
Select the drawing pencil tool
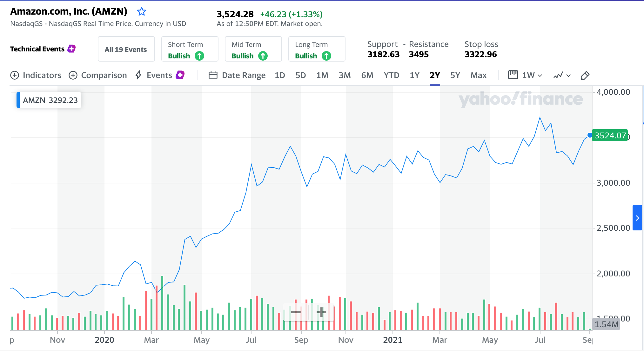point(585,75)
